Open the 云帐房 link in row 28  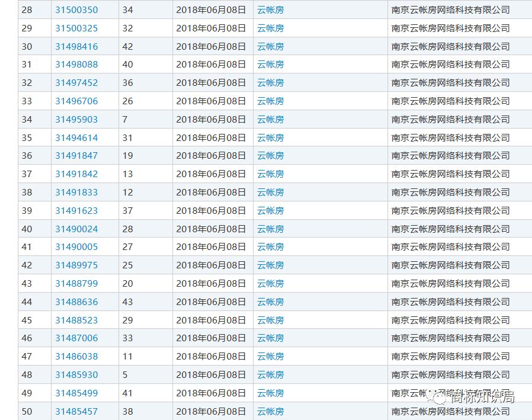click(x=270, y=10)
